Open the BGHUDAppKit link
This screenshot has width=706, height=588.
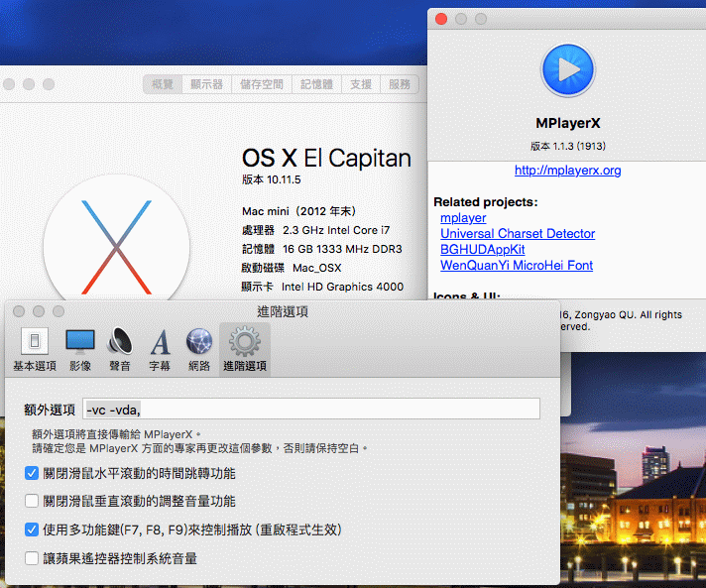(x=482, y=250)
